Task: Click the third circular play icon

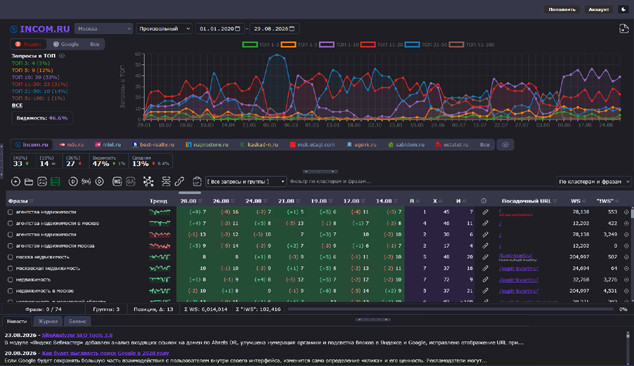Action: (99, 182)
